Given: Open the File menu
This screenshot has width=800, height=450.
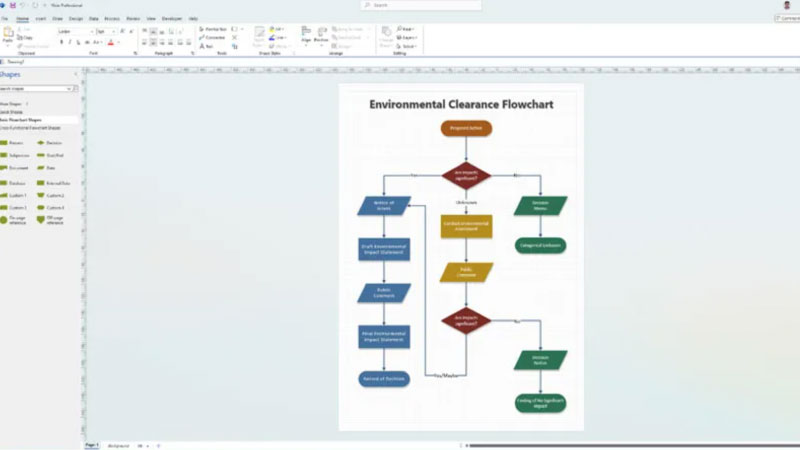Looking at the screenshot, I should [x=5, y=19].
